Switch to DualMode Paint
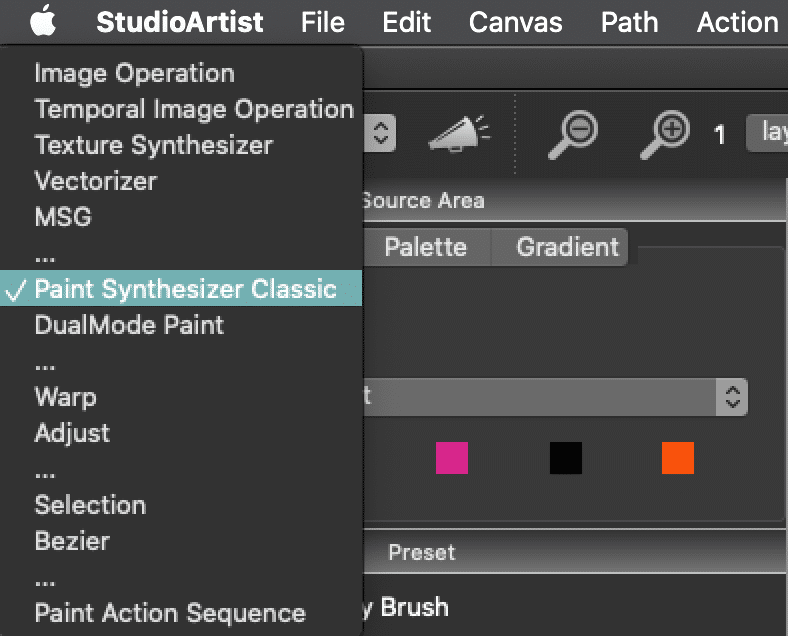This screenshot has width=788, height=636. point(181,325)
